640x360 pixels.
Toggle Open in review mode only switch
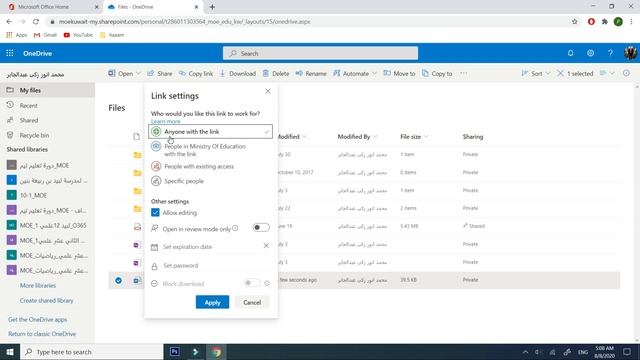point(261,227)
